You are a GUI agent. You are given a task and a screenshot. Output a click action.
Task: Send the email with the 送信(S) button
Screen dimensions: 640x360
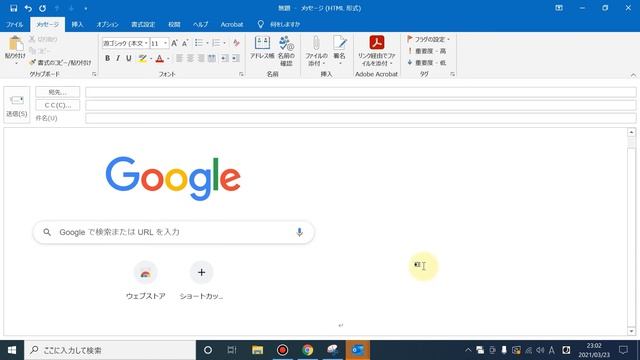(17, 105)
